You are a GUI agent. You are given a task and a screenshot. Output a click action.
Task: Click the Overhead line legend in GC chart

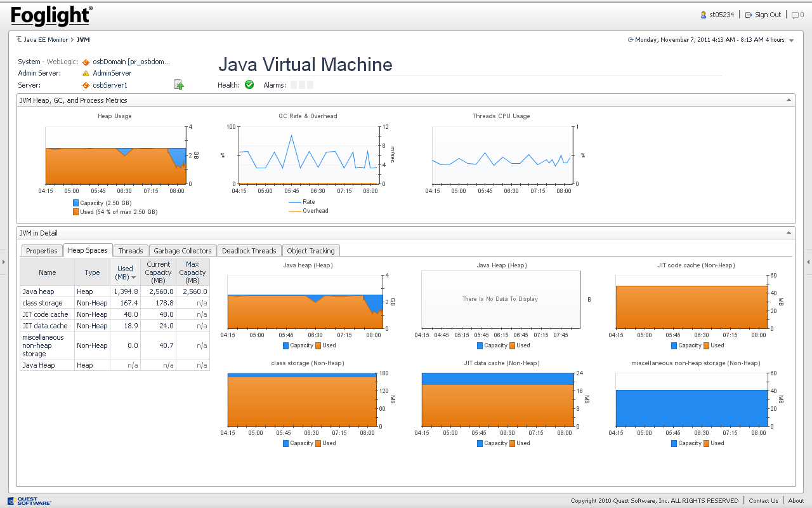click(308, 211)
